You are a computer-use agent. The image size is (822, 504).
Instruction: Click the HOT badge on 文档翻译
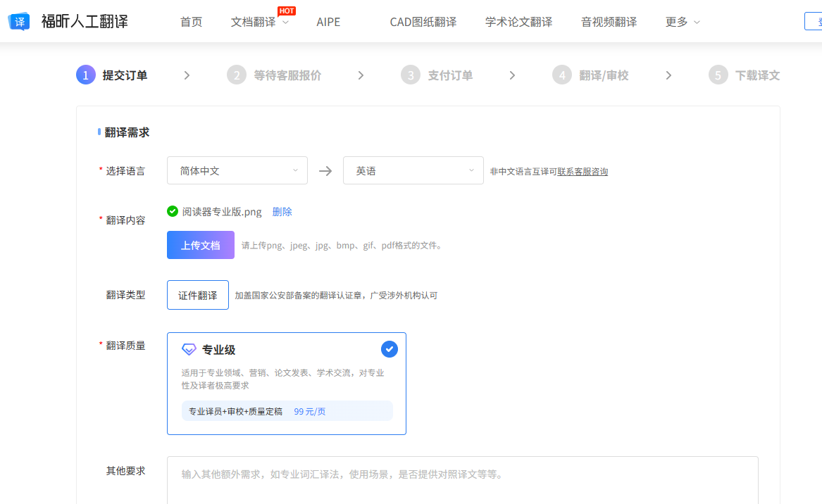[x=286, y=11]
